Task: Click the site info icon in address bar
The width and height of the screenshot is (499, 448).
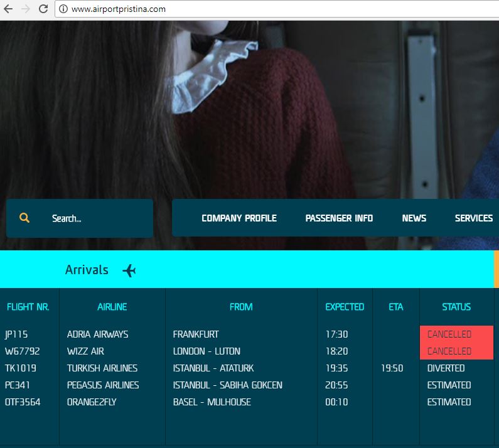Action: tap(63, 9)
